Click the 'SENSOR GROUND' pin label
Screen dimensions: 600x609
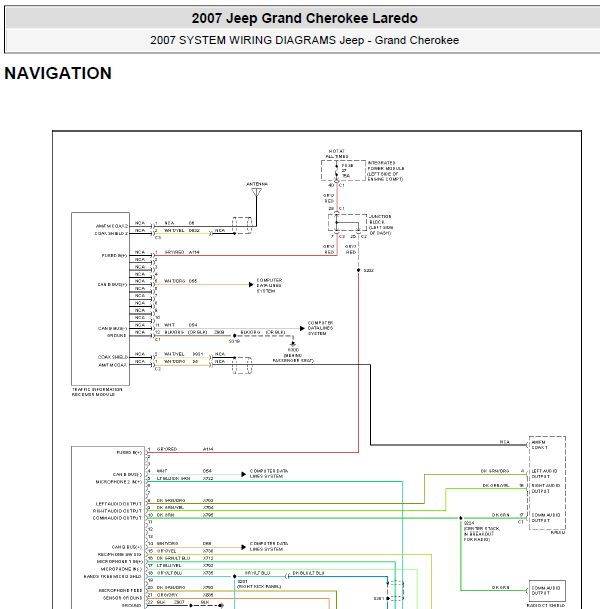click(x=122, y=598)
